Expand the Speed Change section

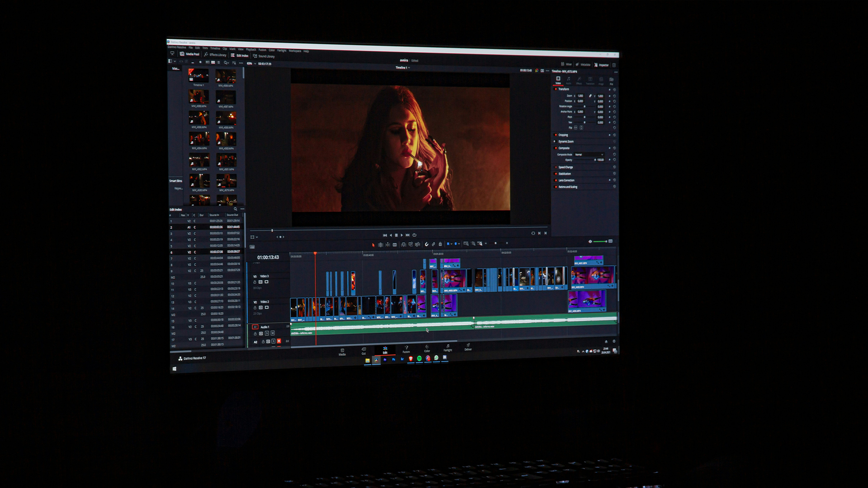[566, 167]
